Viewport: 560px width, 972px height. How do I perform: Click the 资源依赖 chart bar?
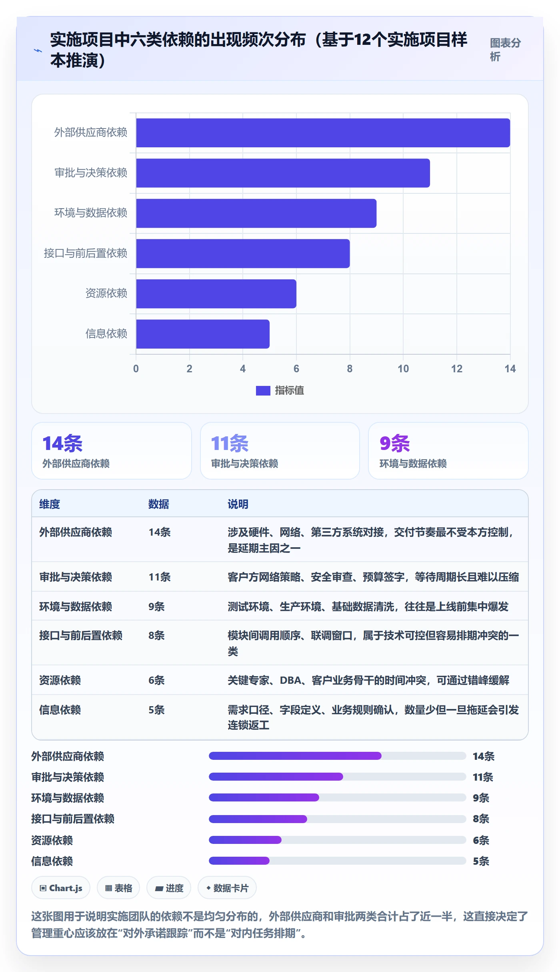click(216, 294)
